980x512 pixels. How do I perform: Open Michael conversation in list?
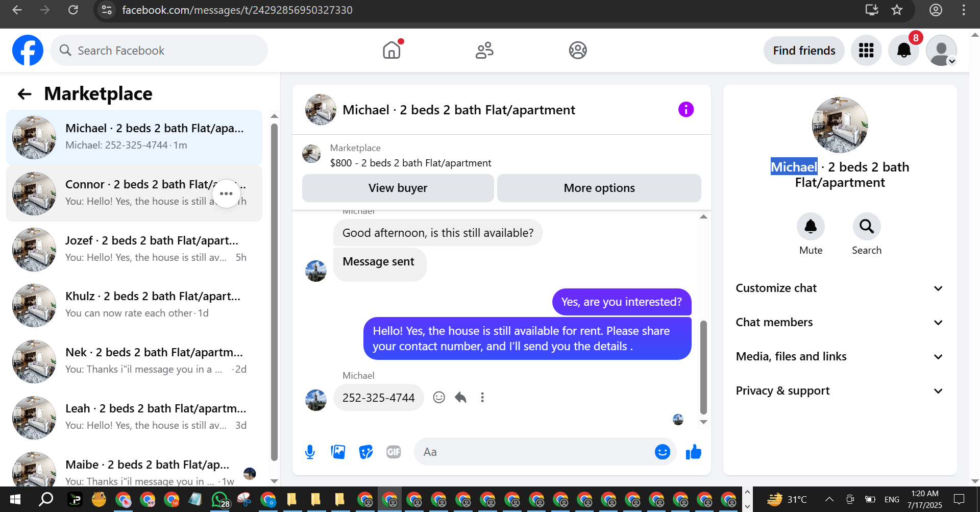[x=134, y=137]
